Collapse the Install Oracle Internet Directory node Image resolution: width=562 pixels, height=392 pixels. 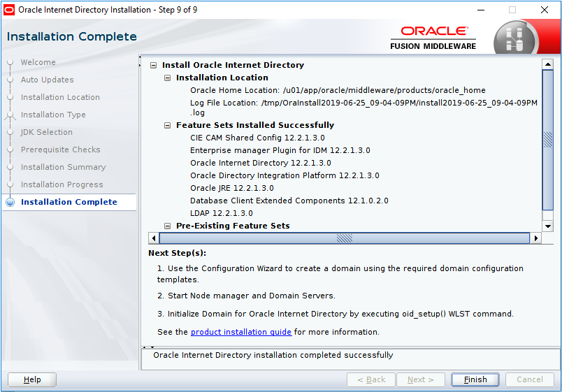pos(154,65)
